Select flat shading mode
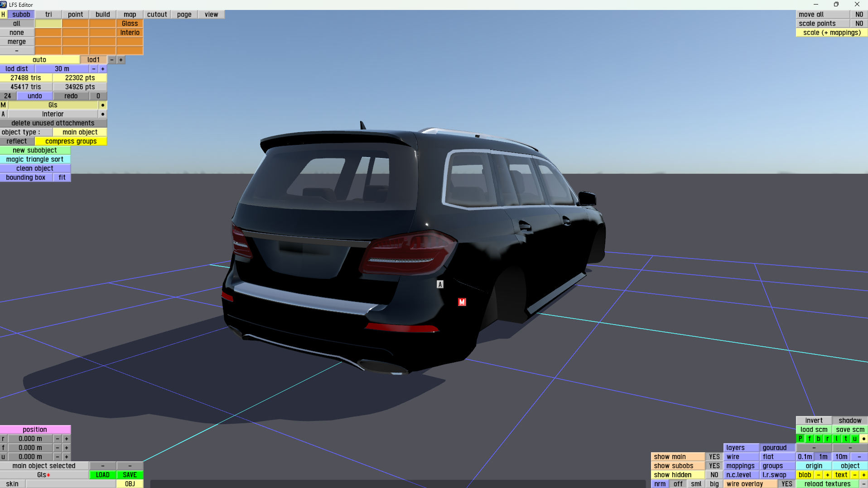The image size is (868, 488). tap(778, 457)
